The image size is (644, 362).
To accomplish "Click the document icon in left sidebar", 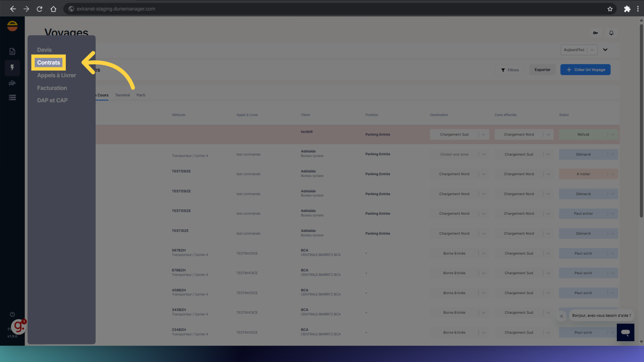I will click(x=12, y=51).
